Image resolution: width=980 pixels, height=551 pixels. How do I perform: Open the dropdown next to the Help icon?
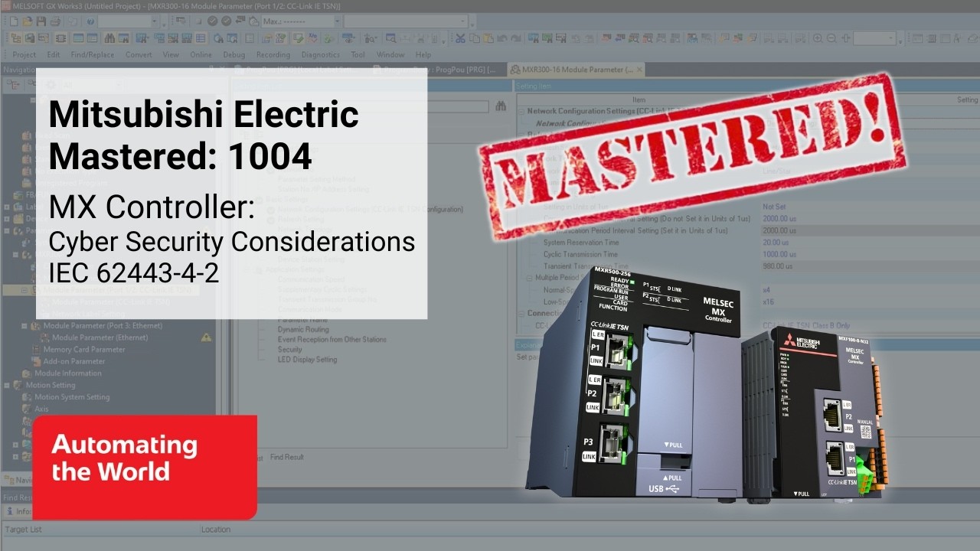click(x=155, y=21)
